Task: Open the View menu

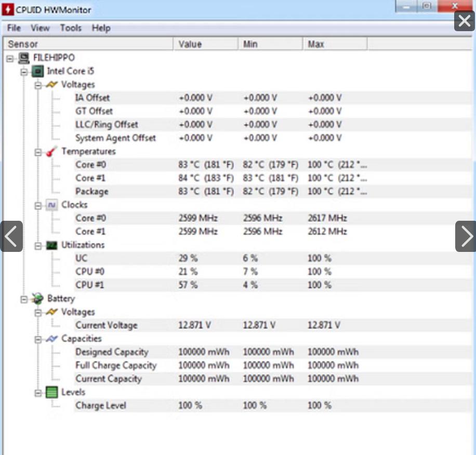Action: click(x=40, y=28)
